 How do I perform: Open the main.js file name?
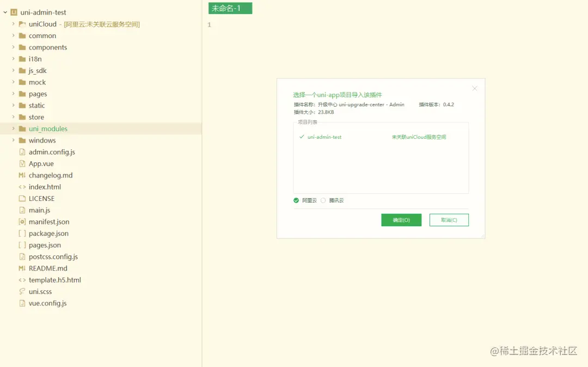[39, 210]
